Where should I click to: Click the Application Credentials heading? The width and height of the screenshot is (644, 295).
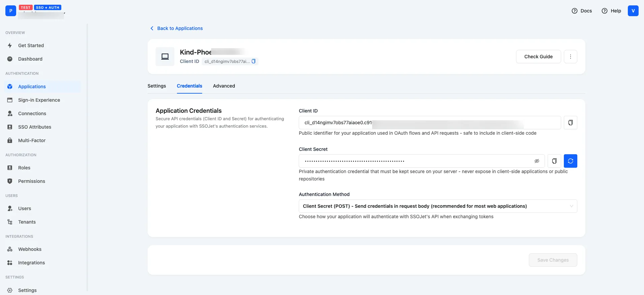pos(189,111)
